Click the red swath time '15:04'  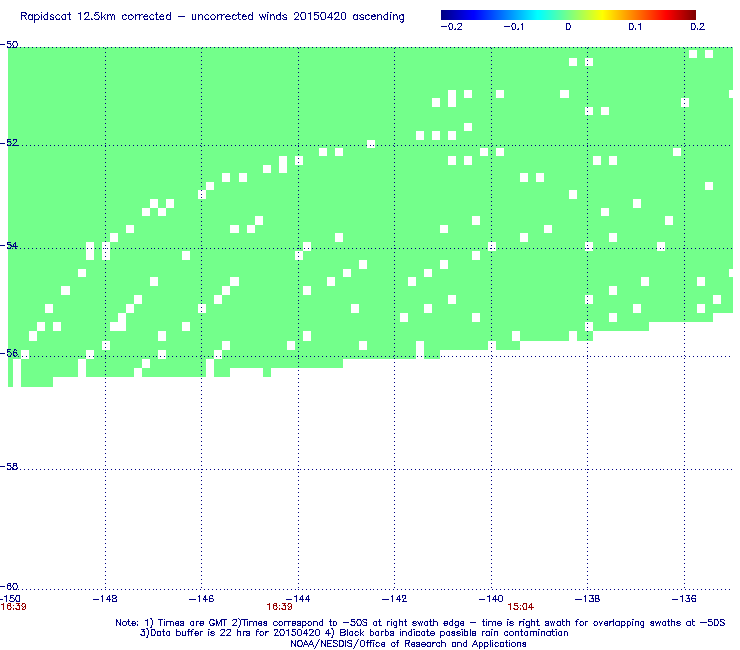pyautogui.click(x=521, y=607)
